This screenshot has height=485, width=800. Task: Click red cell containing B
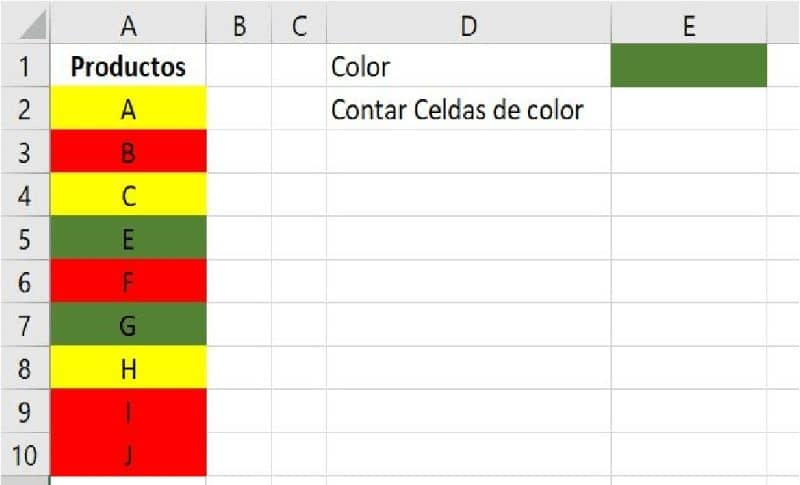click(x=128, y=153)
